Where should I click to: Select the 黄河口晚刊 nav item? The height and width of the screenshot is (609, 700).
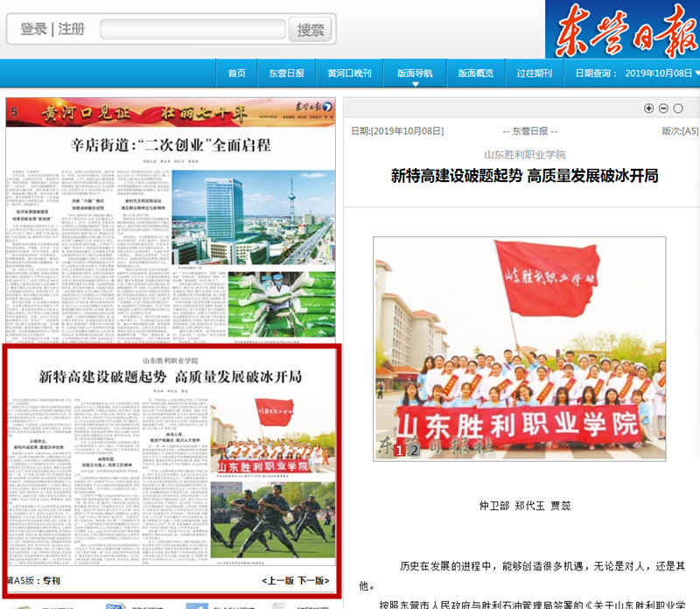pos(349,73)
